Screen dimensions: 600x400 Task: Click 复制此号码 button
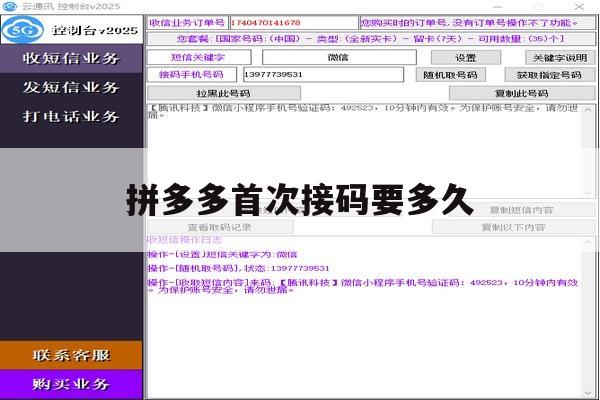pyautogui.click(x=522, y=93)
